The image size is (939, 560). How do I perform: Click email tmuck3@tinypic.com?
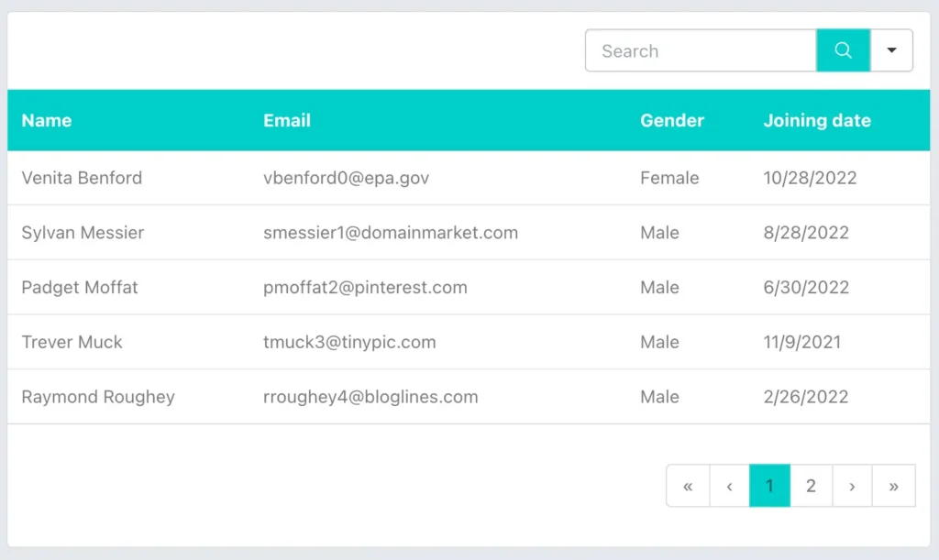(x=349, y=342)
